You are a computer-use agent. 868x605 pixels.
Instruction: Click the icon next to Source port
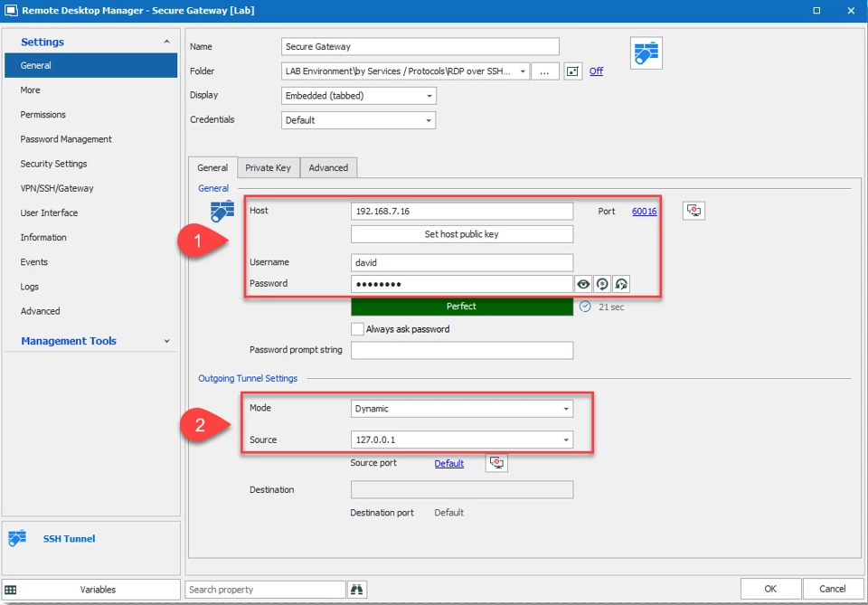point(496,462)
